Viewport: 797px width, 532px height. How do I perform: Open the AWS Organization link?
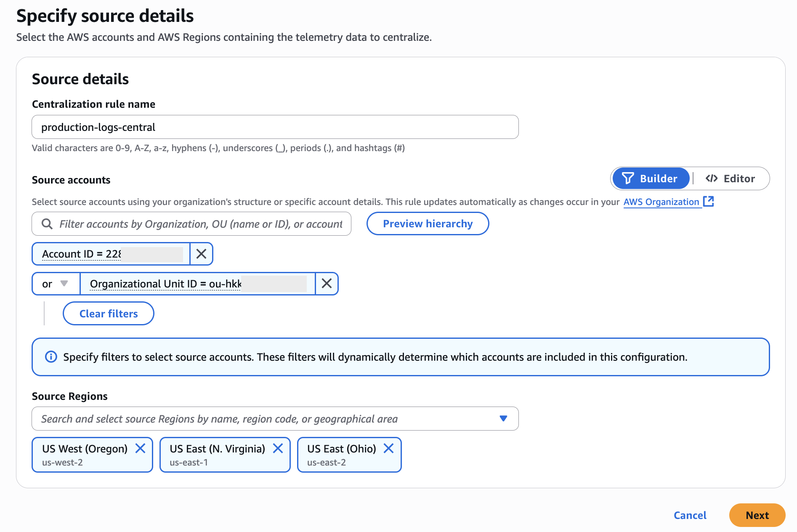tap(663, 202)
